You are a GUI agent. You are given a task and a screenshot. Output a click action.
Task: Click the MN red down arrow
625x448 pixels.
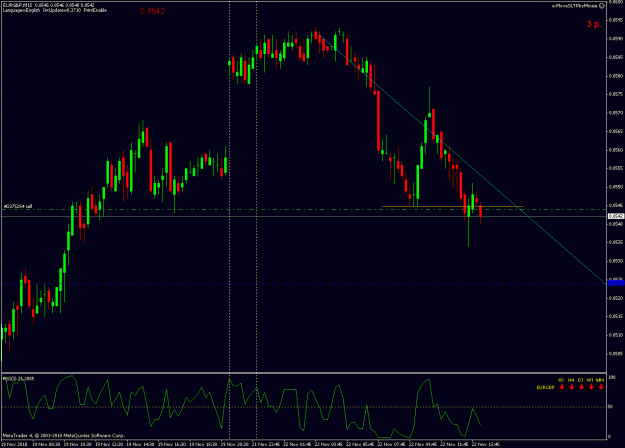pyautogui.click(x=601, y=387)
